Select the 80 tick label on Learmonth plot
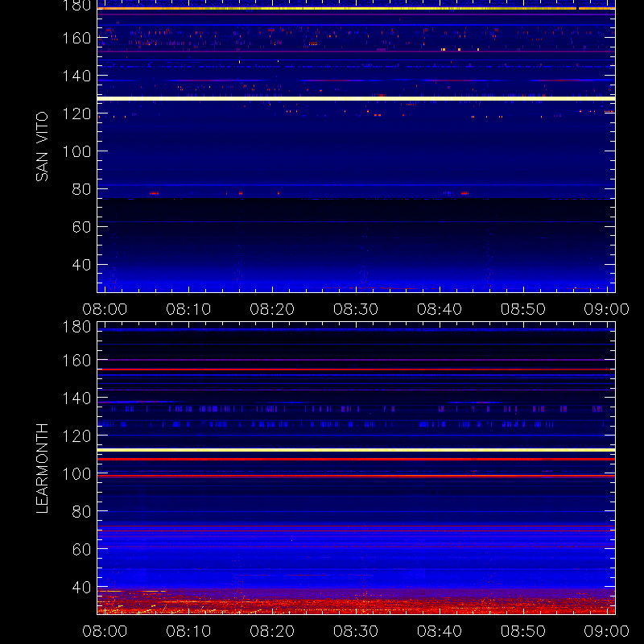Image resolution: width=644 pixels, height=644 pixels. pos(81,512)
